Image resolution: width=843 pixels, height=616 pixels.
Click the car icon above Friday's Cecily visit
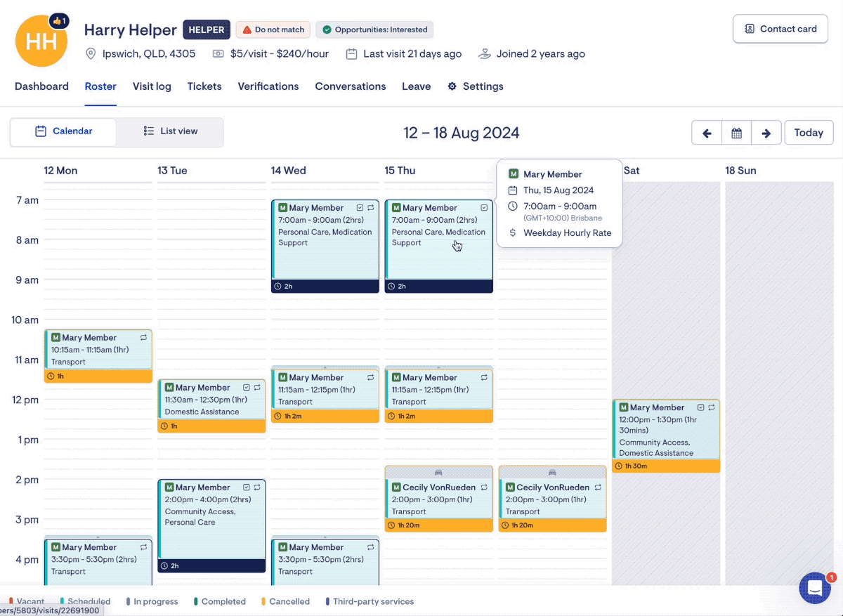[552, 473]
